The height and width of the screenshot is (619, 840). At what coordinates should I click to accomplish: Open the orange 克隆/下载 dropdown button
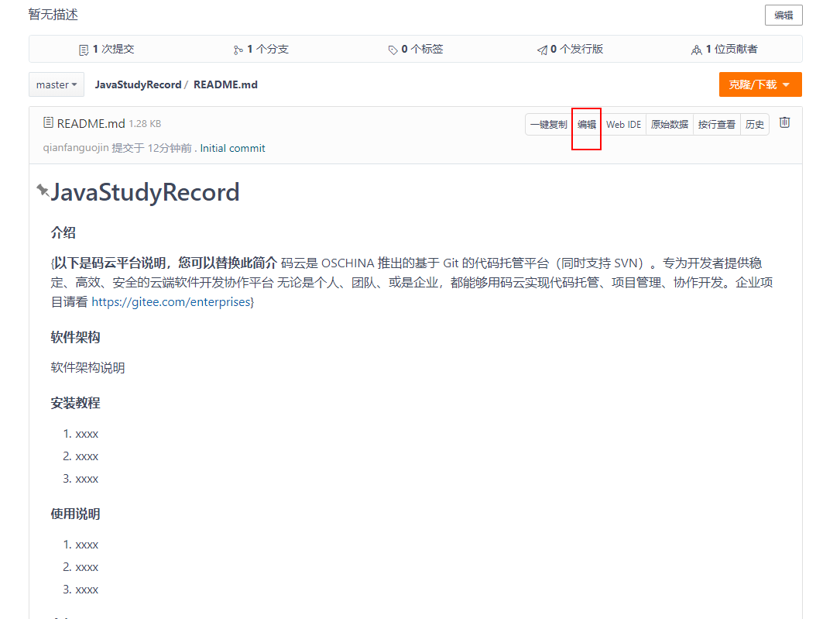pos(759,84)
